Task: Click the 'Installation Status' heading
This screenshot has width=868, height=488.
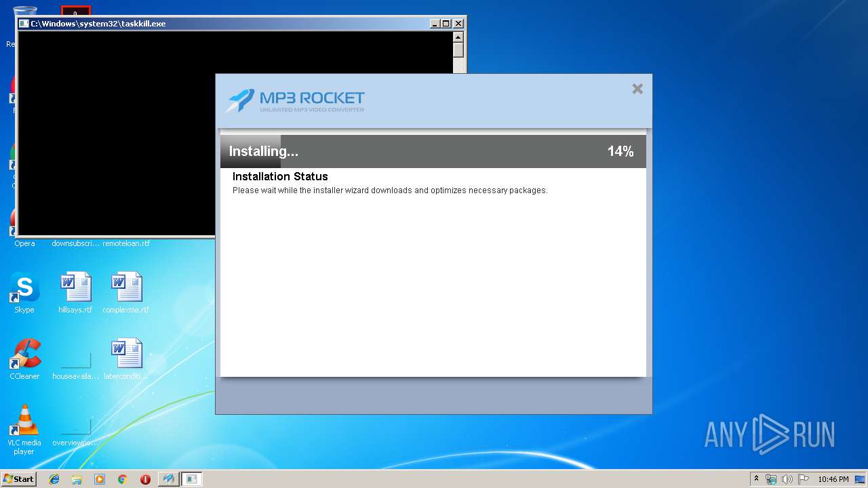Action: (280, 176)
